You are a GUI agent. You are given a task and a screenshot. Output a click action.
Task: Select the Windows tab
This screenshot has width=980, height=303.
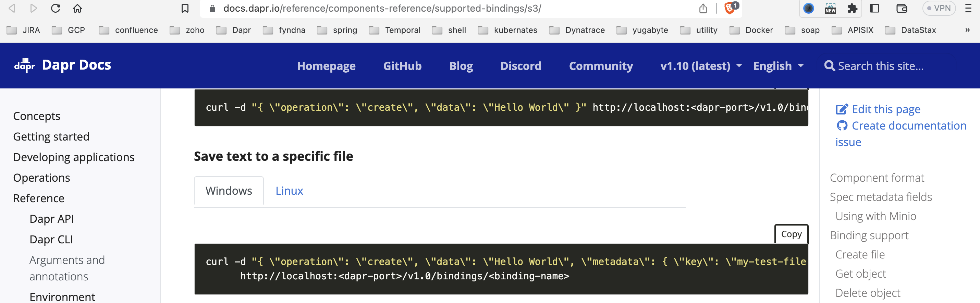(229, 191)
